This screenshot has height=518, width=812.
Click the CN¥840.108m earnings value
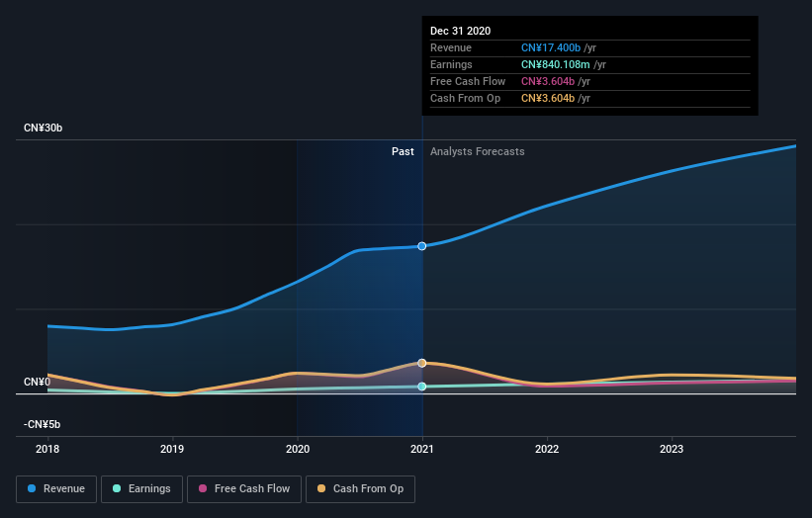(x=556, y=64)
